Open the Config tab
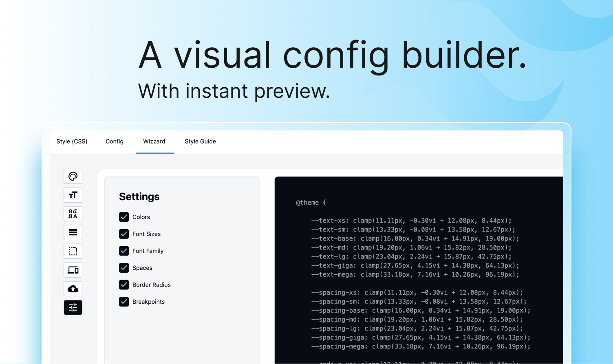This screenshot has height=364, width=613. tap(115, 141)
